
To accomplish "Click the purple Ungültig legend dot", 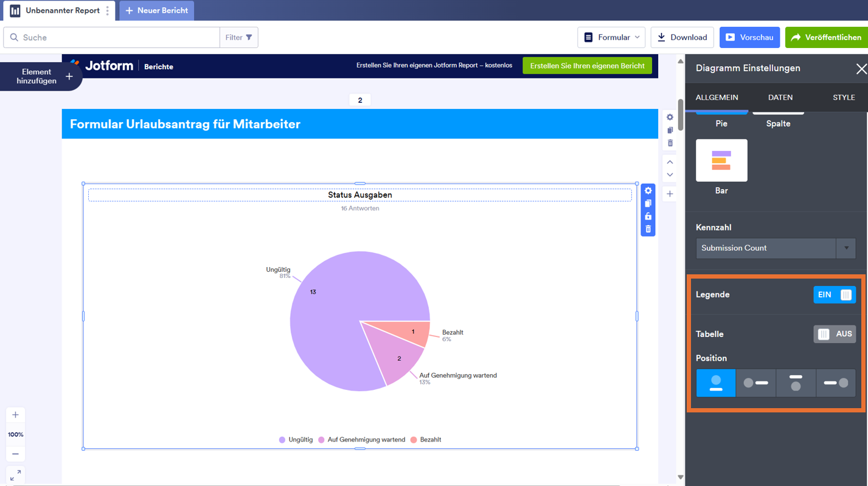I will (282, 440).
